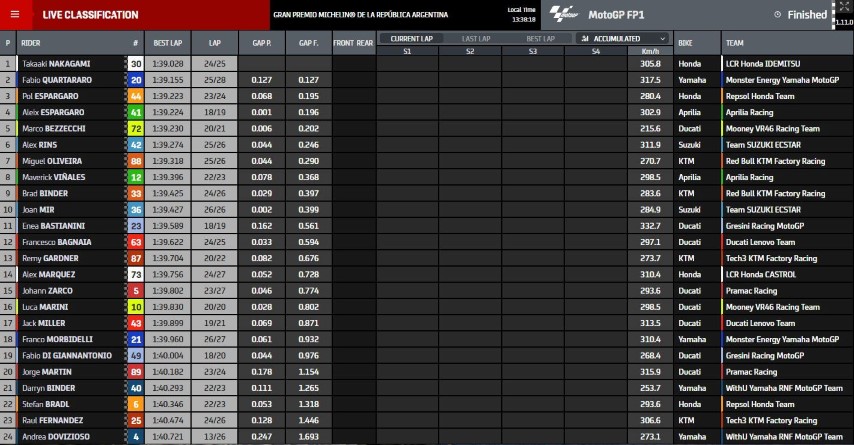Select rider Andrea DOVIZIOSO
This screenshot has height=445, width=854.
click(56, 437)
